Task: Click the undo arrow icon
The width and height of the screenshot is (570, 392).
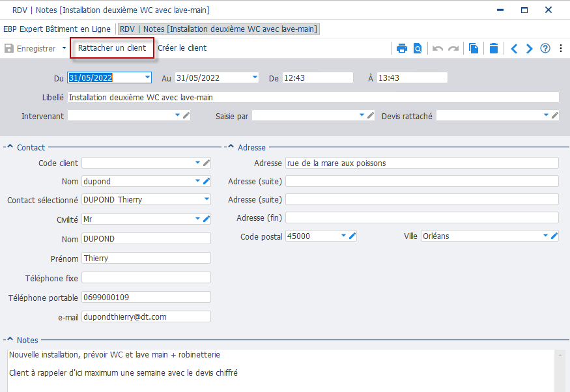Action: point(438,48)
